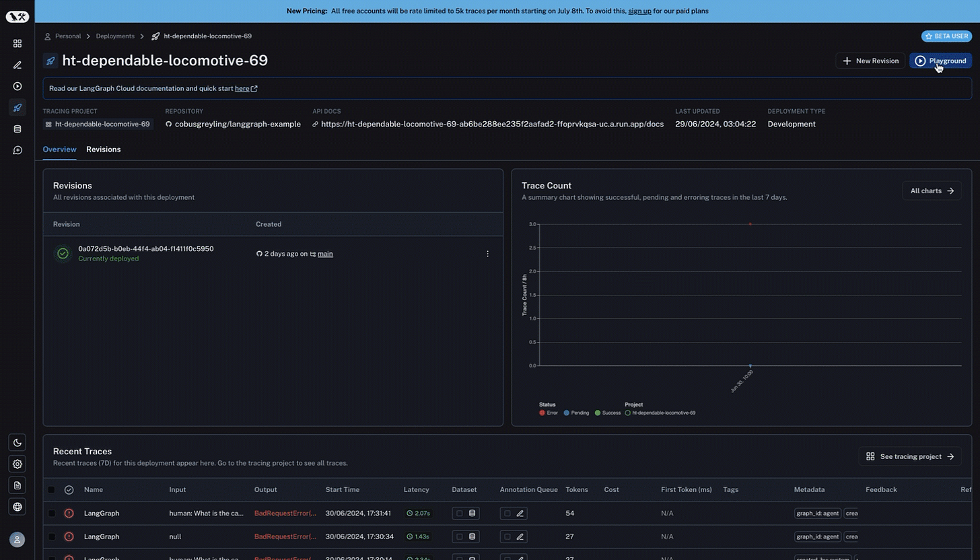Viewport: 980px width, 560px height.
Task: Open All charts
Action: 932,190
